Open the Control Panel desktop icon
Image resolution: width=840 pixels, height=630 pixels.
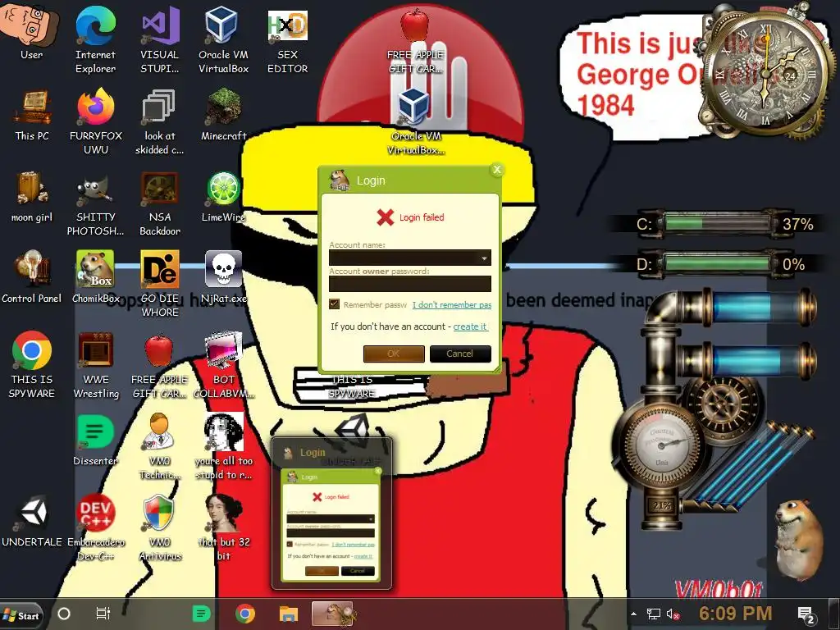point(32,277)
